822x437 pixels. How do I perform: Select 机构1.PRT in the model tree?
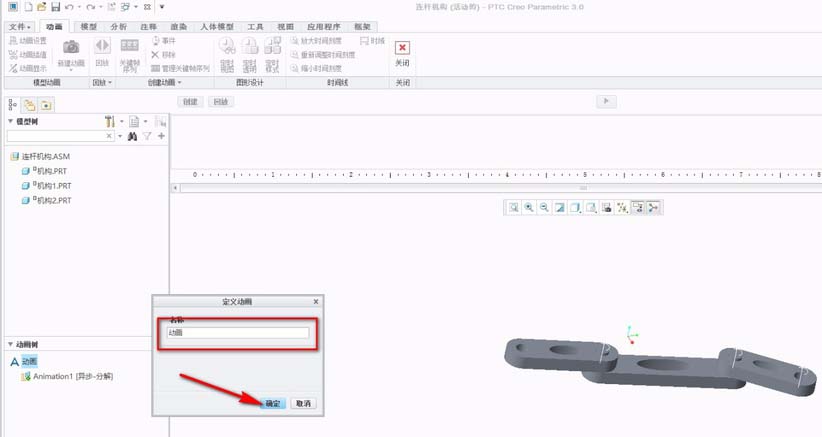(47, 185)
